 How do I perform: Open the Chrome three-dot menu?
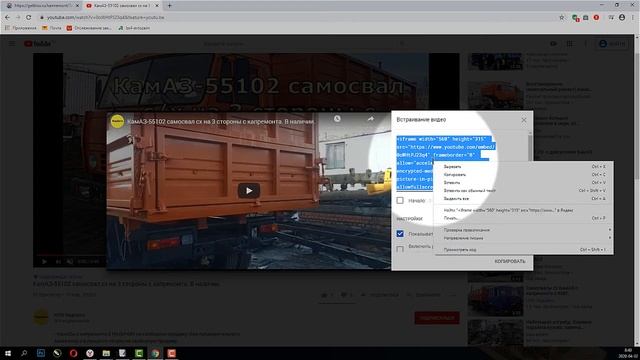(x=633, y=18)
